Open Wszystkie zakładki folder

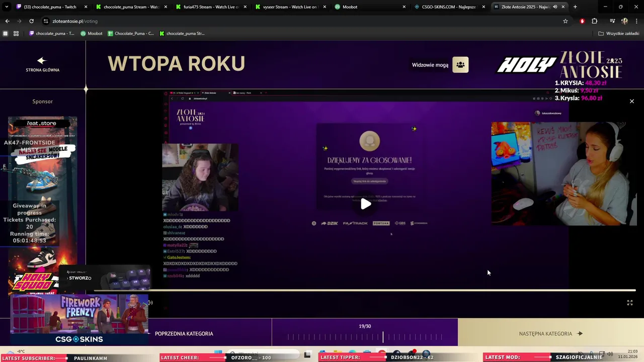click(619, 34)
